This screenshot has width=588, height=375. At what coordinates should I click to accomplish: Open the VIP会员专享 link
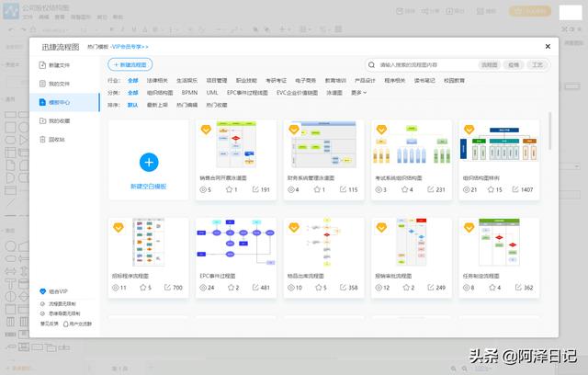pyautogui.click(x=130, y=47)
